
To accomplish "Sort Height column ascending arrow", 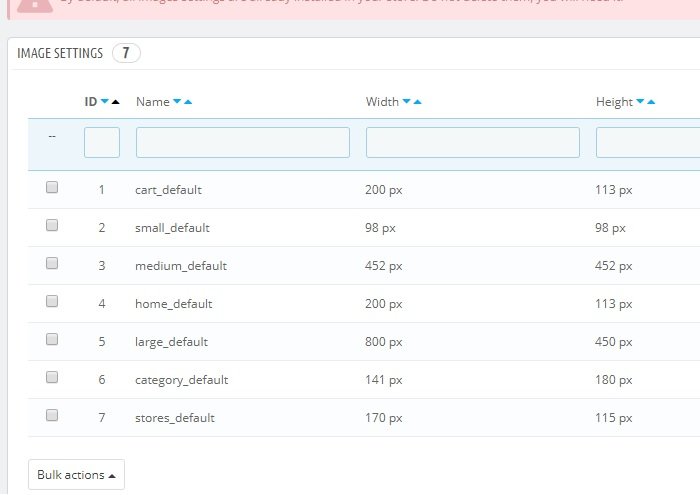I will tap(651, 102).
